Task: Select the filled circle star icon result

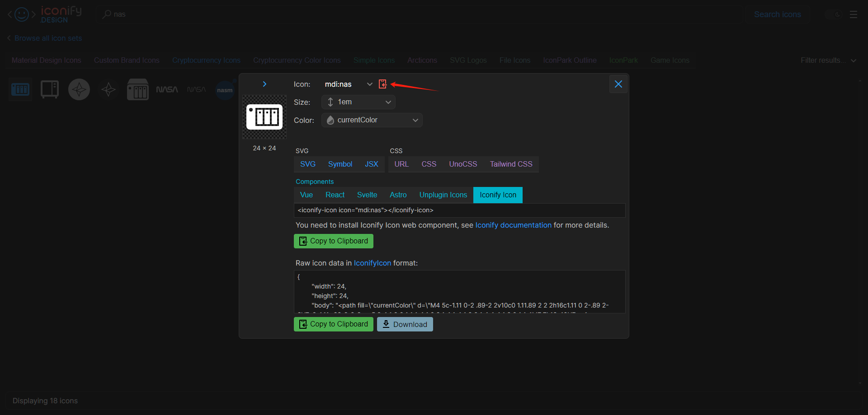Action: click(79, 89)
